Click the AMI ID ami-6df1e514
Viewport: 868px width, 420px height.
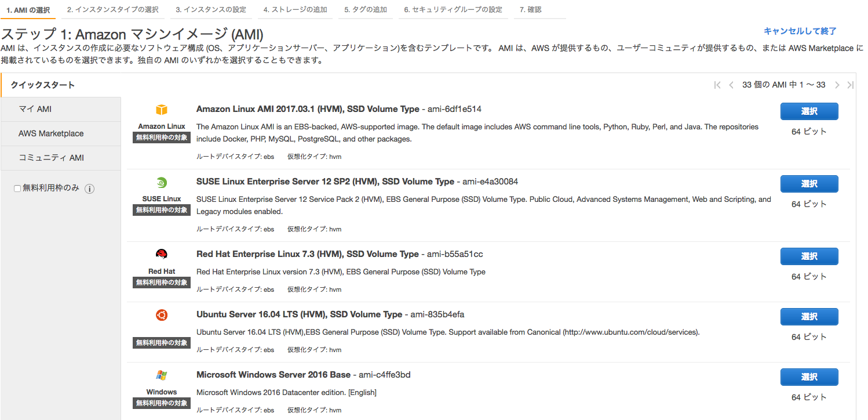[x=454, y=109]
